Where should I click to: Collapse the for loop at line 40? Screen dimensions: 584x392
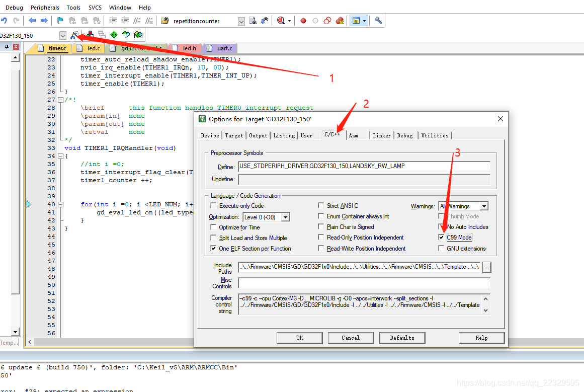click(60, 205)
